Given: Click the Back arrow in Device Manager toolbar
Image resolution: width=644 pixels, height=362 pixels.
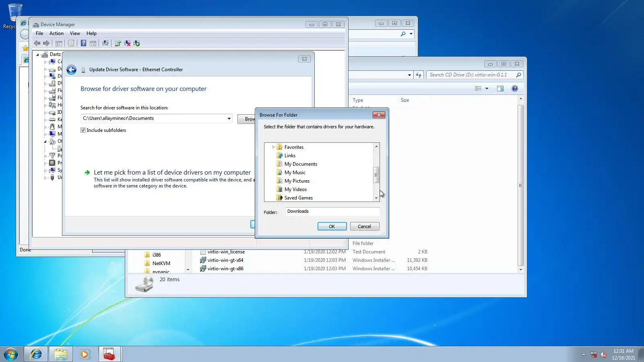Looking at the screenshot, I should 37,43.
